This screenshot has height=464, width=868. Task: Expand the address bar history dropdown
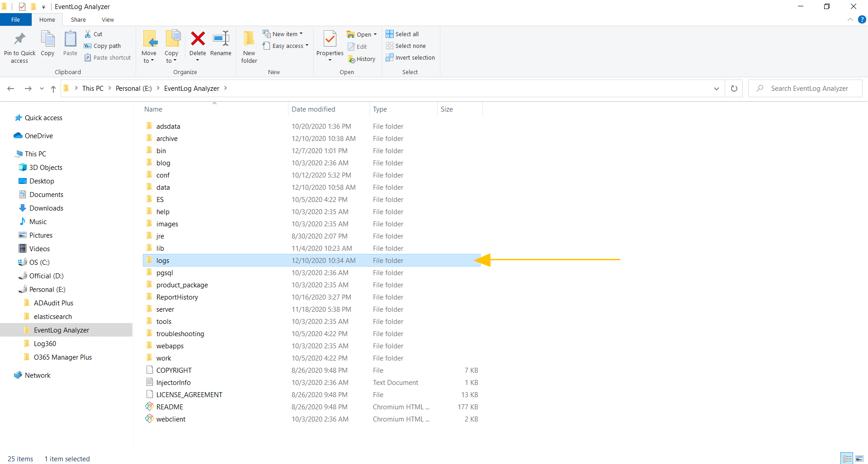coord(717,88)
